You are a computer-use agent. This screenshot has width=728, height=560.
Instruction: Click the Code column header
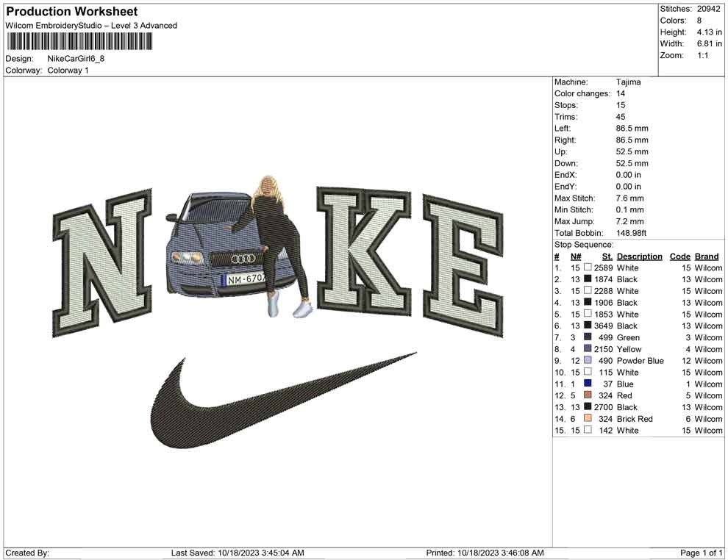[680, 256]
